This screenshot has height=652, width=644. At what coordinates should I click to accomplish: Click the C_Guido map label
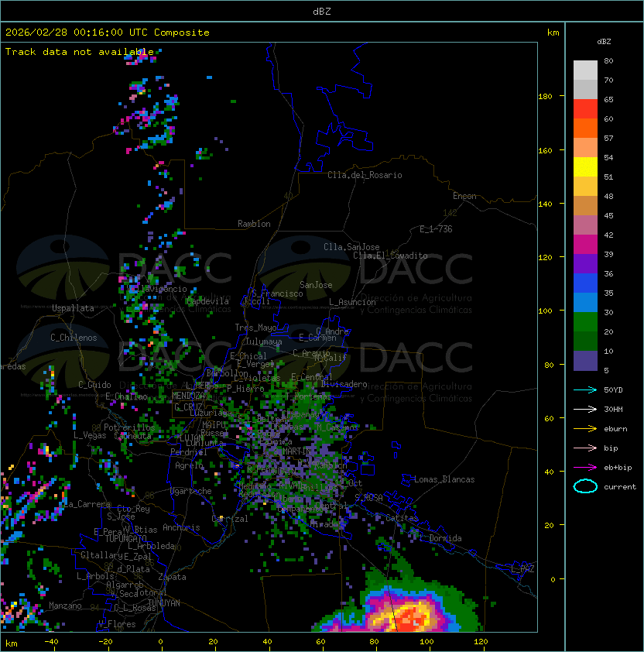coord(94,385)
